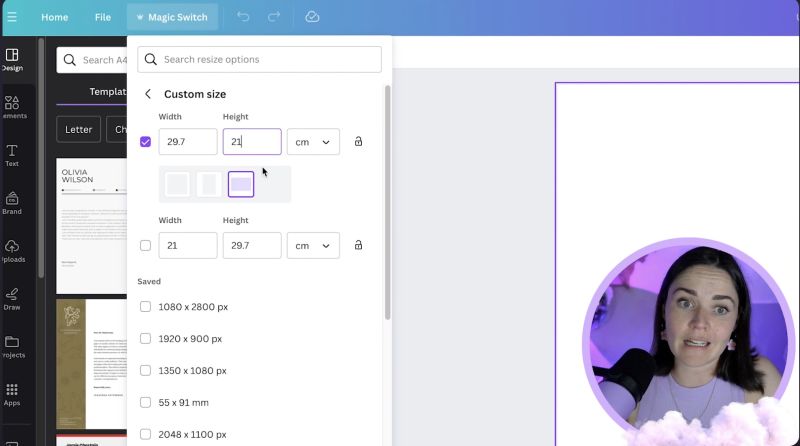Open the Olivia Wilson resume template
The width and height of the screenshot is (800, 446).
coord(92,226)
